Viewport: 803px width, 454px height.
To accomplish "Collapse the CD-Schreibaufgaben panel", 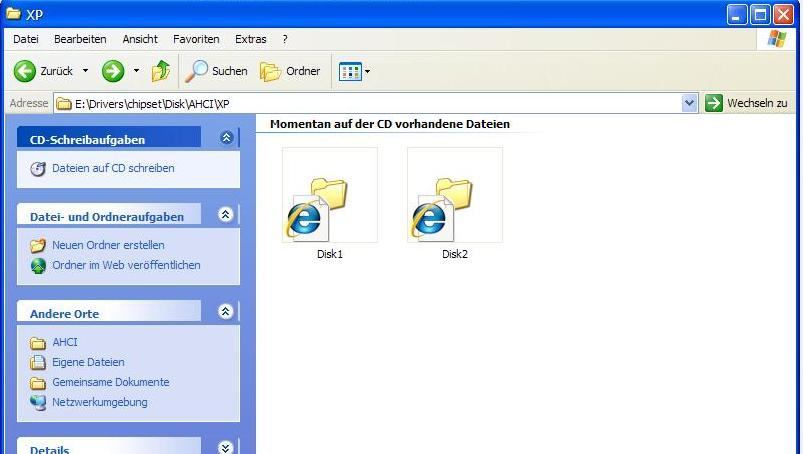I will tap(226, 137).
